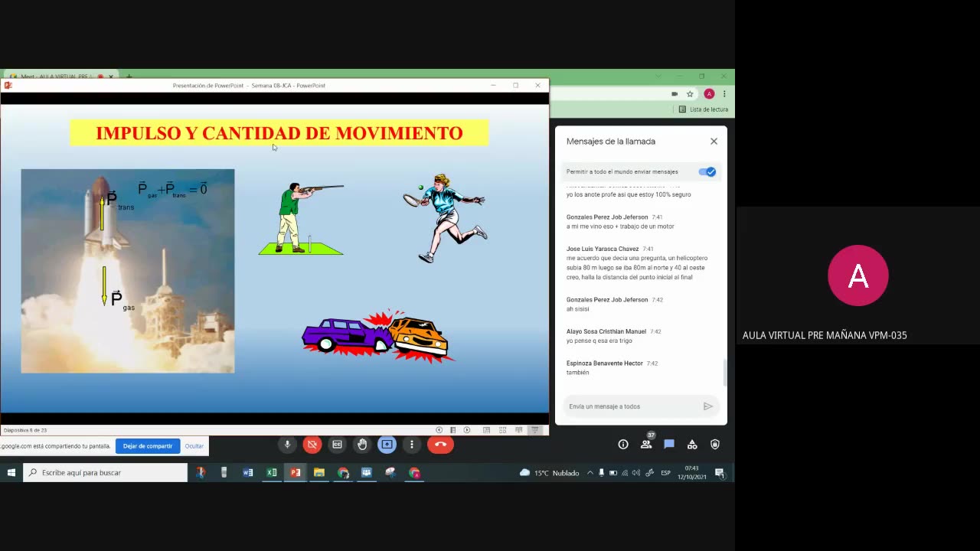Open meeting details info icon

coord(623,445)
